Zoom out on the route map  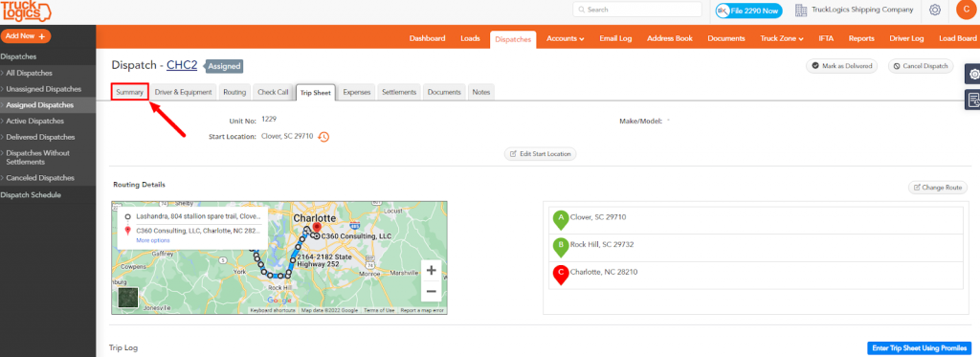click(x=431, y=291)
